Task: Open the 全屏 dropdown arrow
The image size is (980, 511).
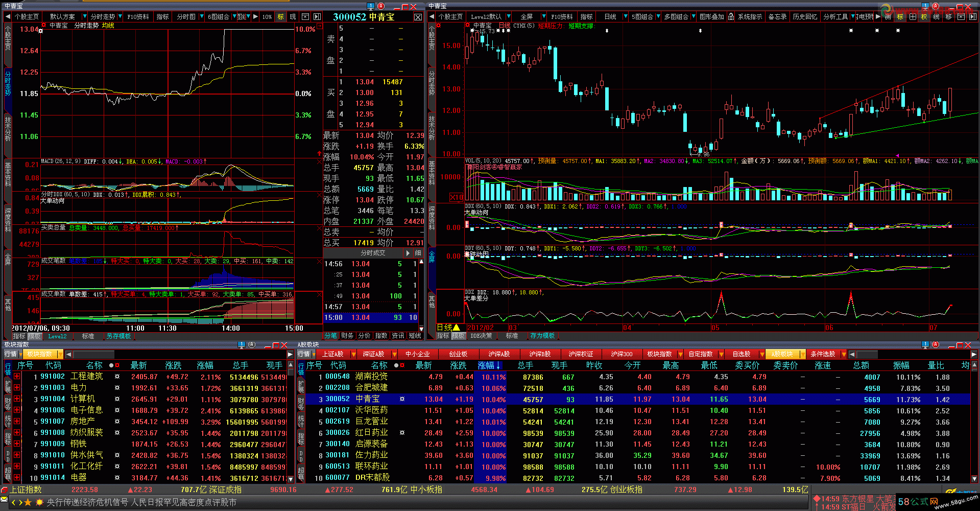Action: click(x=544, y=16)
